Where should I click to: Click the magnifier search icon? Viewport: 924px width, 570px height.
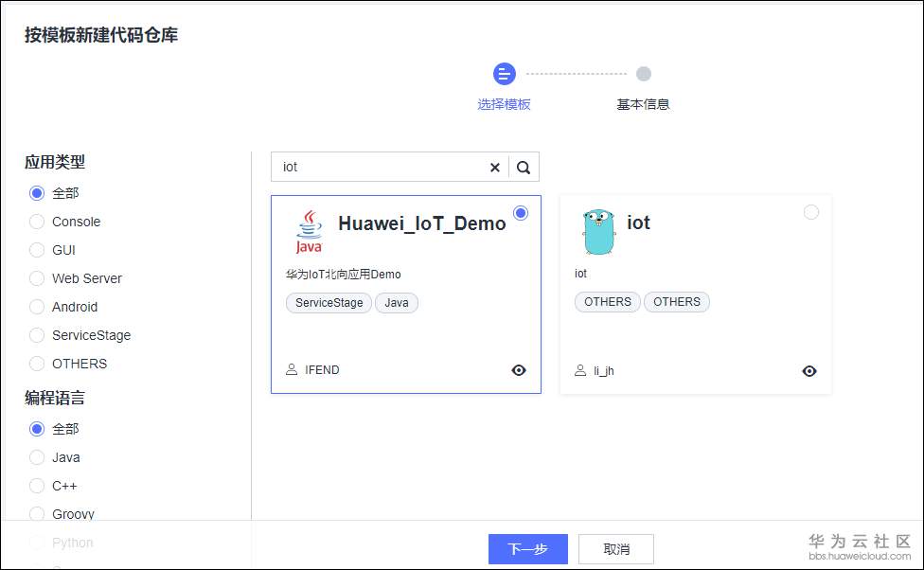pos(524,168)
